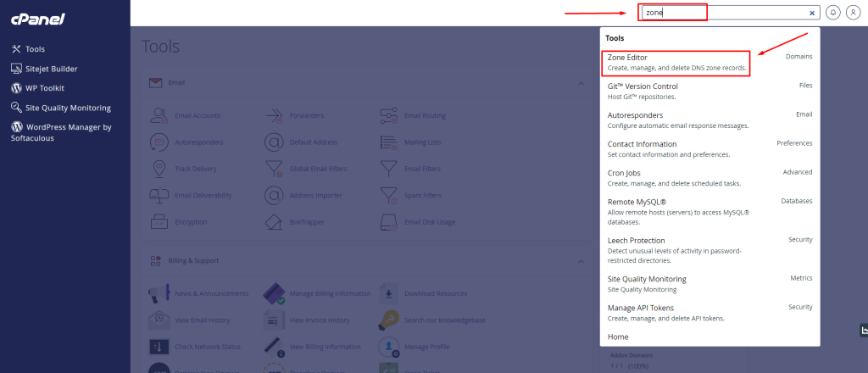Click the notifications bell icon

(x=833, y=13)
